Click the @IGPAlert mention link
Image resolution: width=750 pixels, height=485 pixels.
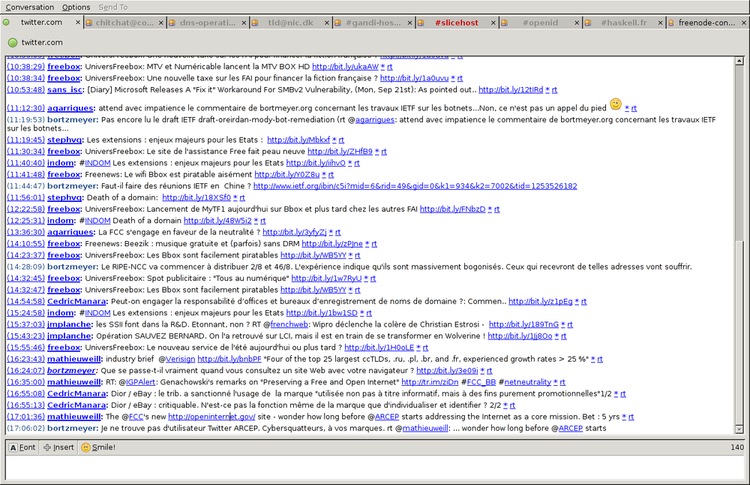[x=141, y=382]
